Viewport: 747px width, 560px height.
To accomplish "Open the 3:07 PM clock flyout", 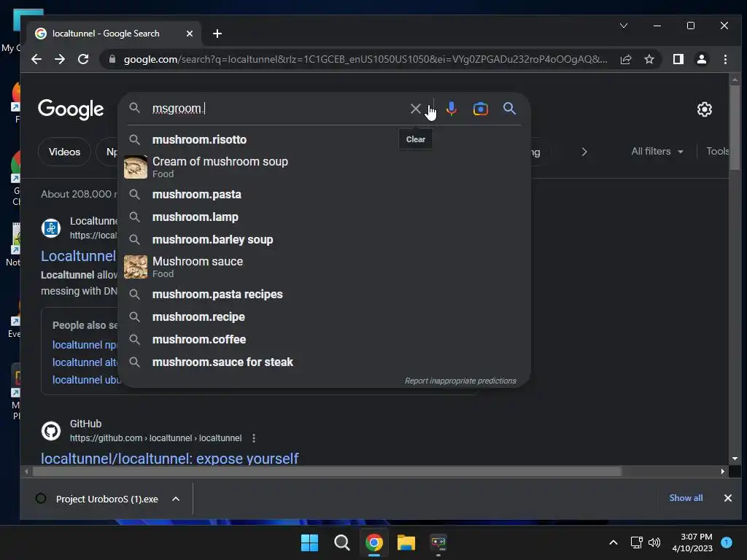I will [x=692, y=542].
